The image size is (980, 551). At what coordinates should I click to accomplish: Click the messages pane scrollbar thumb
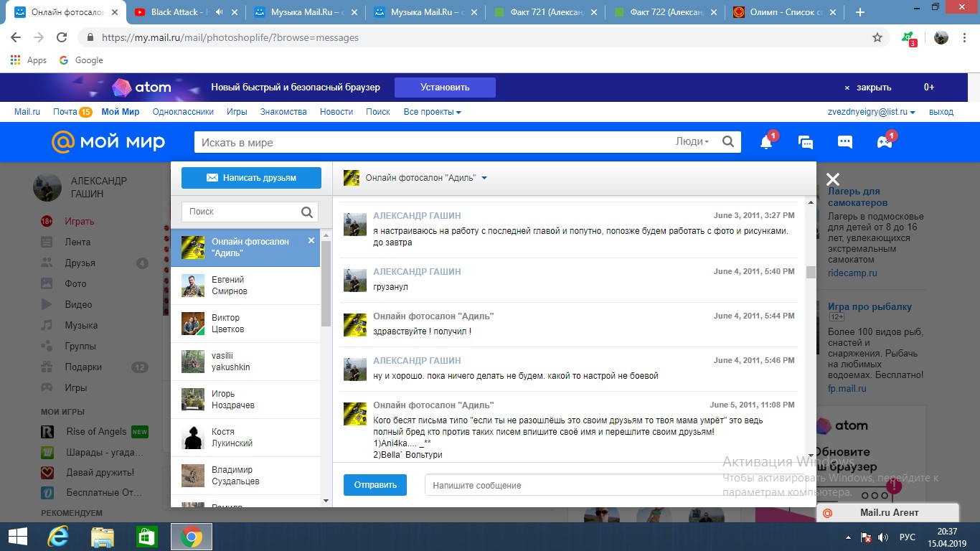811,272
